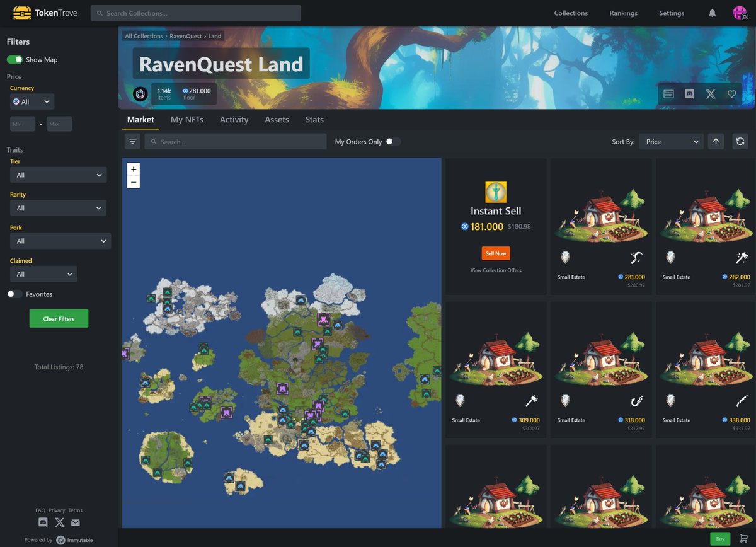The image size is (756, 547).
Task: Go to RavenQuest breadcrumb
Action: click(186, 36)
